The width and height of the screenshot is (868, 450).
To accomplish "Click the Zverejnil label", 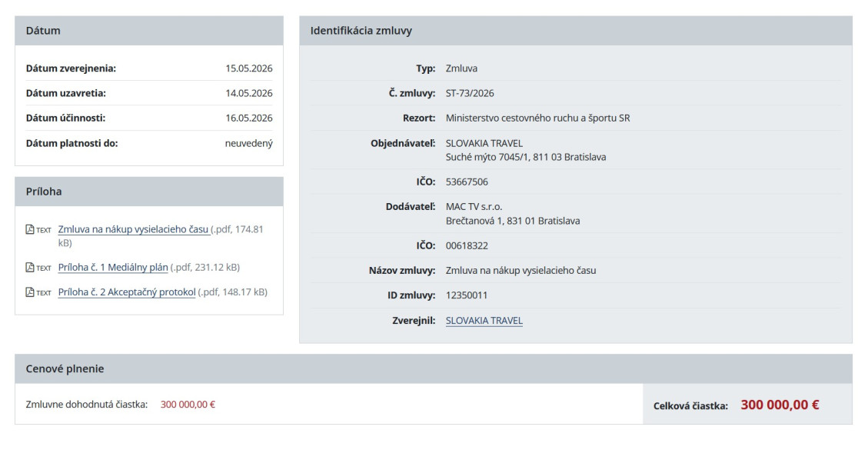I will point(414,320).
